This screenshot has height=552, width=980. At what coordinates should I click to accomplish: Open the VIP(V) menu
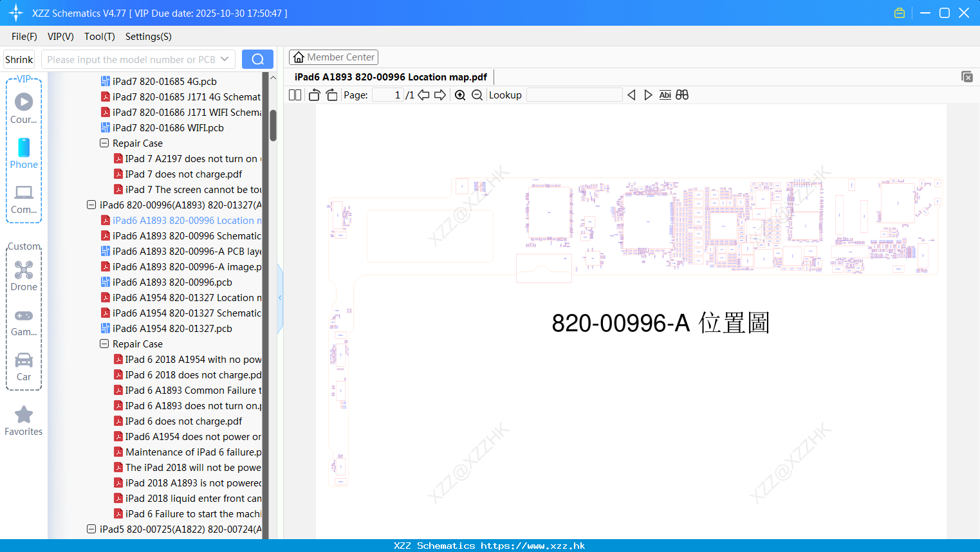[x=60, y=37]
